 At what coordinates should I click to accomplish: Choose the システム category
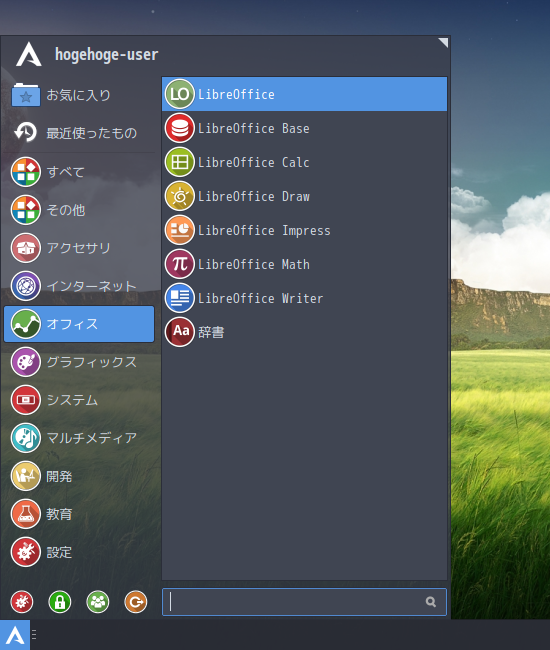click(x=79, y=400)
